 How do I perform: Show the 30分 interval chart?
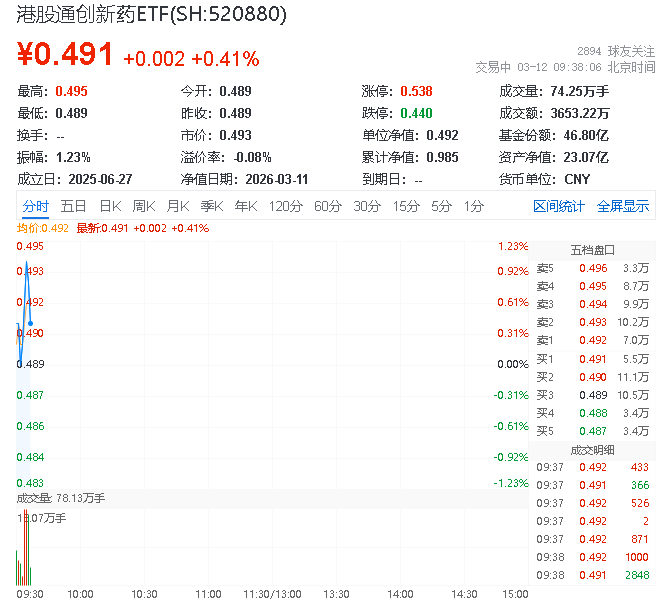coord(366,206)
